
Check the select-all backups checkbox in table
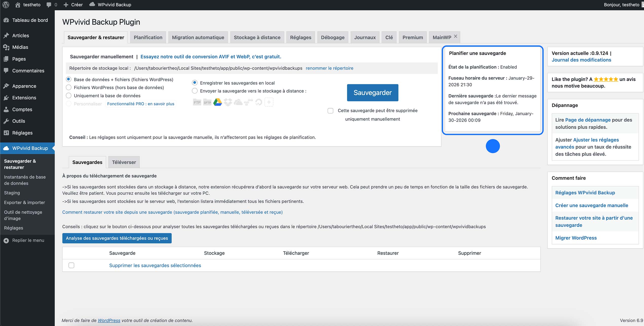[x=71, y=265]
